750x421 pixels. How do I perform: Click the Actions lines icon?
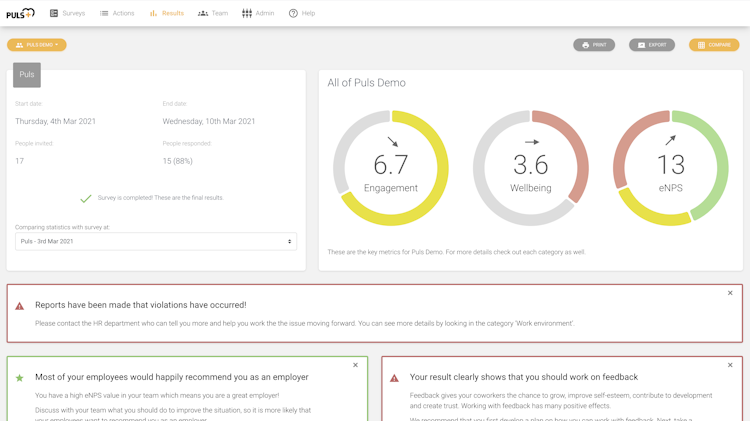(104, 13)
